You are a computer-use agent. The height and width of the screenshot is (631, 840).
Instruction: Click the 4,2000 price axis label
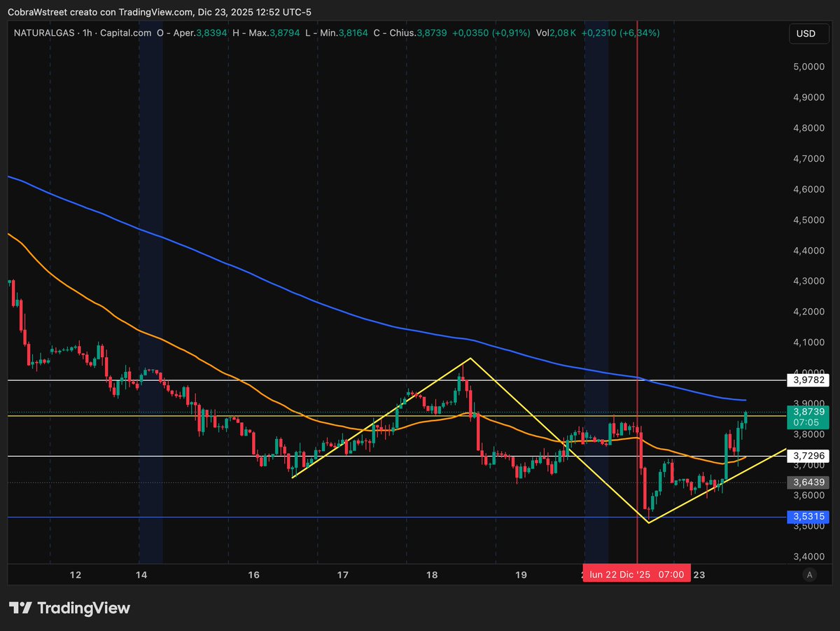[x=808, y=312]
